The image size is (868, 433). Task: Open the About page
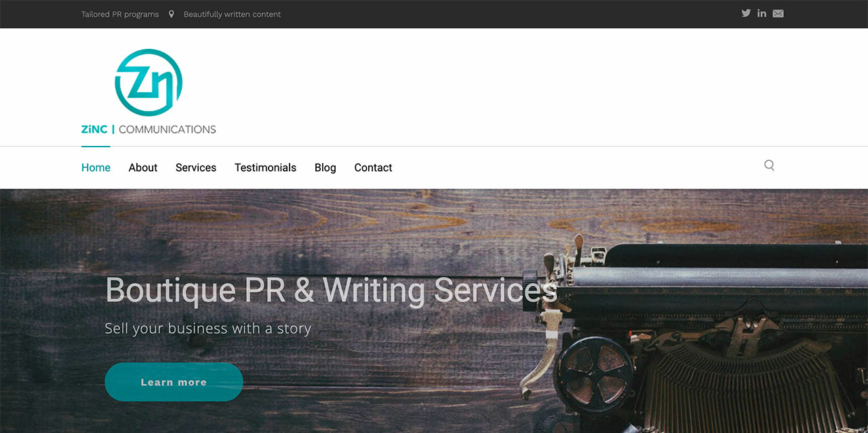[143, 168]
